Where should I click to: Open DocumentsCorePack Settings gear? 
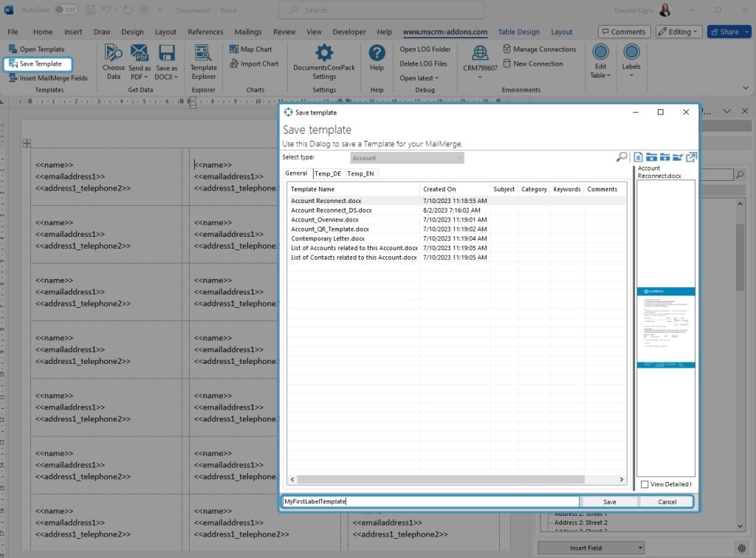click(324, 62)
